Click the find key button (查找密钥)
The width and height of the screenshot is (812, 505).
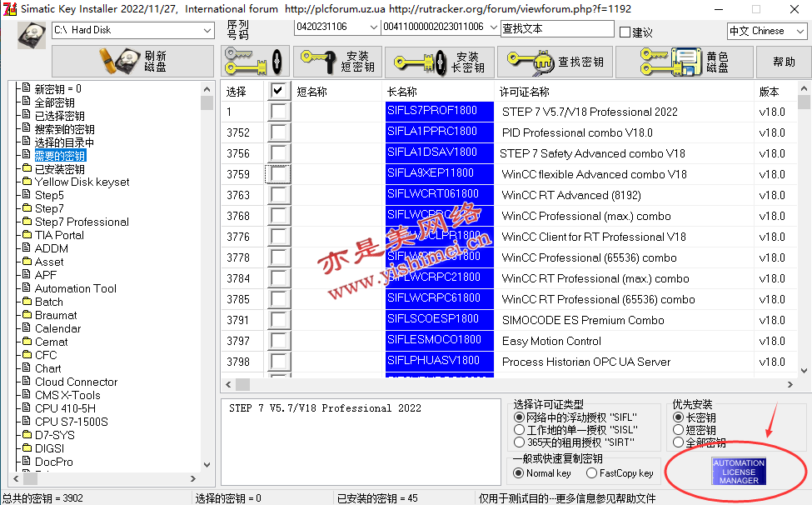coord(555,61)
